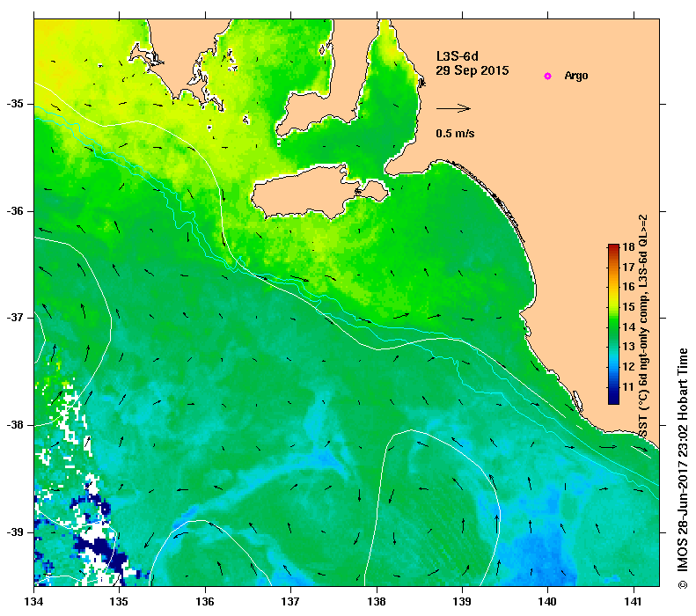Click the magenta Argo marker symbol
This screenshot has width=696, height=616.
548,77
